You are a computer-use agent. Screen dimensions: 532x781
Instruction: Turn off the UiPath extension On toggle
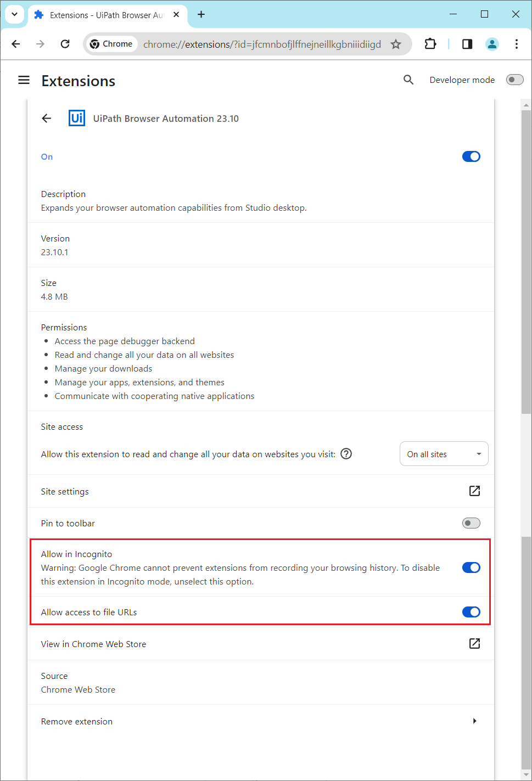click(x=471, y=157)
